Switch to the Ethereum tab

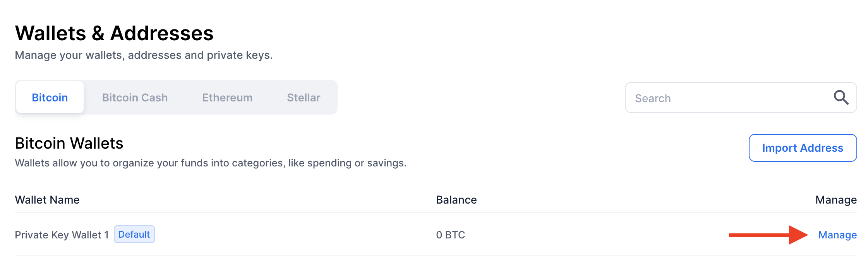pos(227,98)
